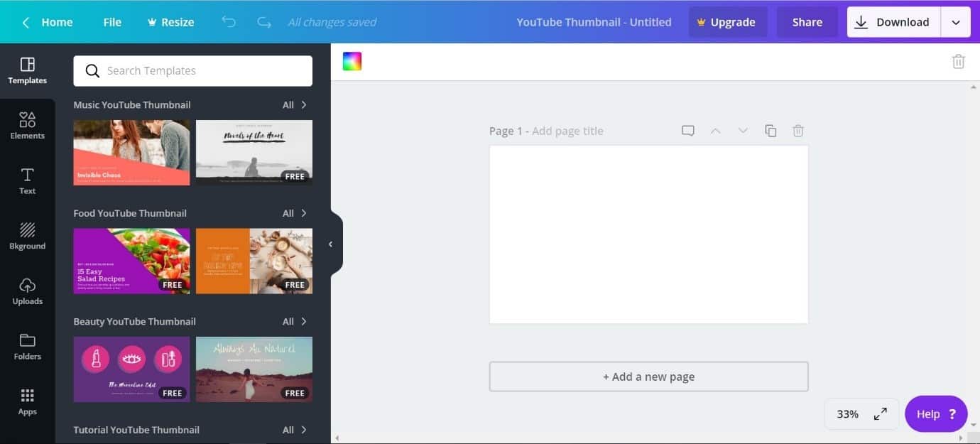Image resolution: width=980 pixels, height=444 pixels.
Task: Expand the download options dropdown arrow
Action: [956, 22]
